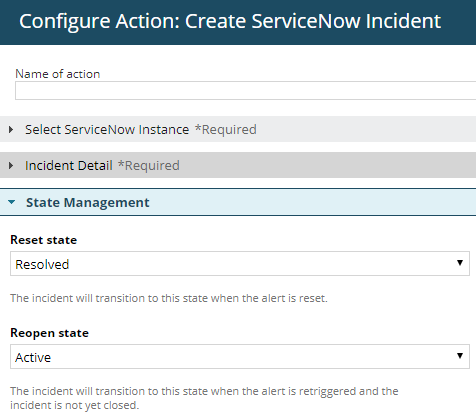Screen dimensions: 476x419
Task: Click the Configure Action dialog title
Action: click(230, 21)
